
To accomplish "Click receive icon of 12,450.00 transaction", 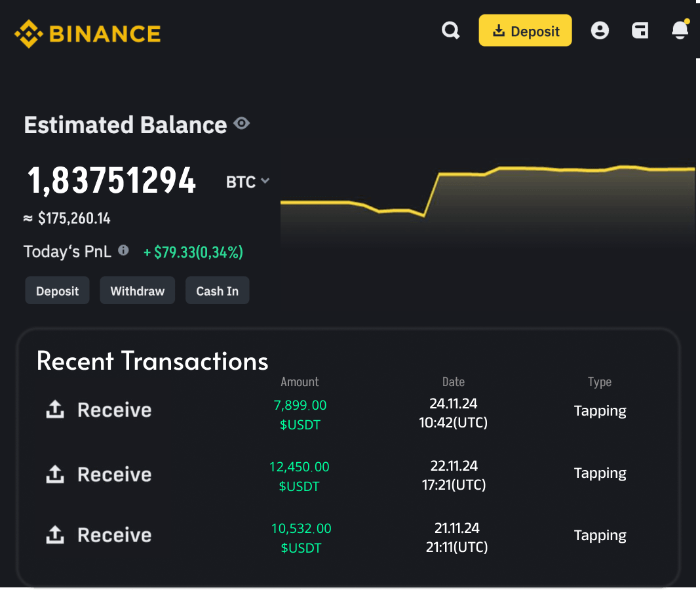I will click(55, 474).
